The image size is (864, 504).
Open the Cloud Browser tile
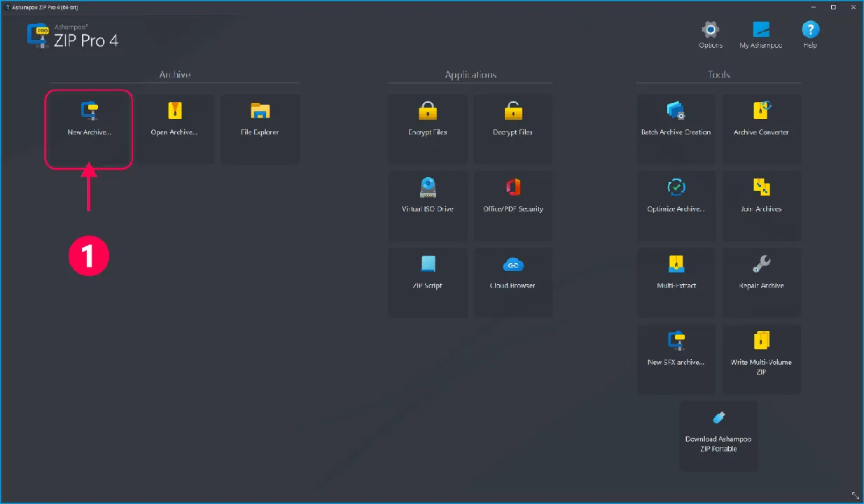pyautogui.click(x=513, y=283)
